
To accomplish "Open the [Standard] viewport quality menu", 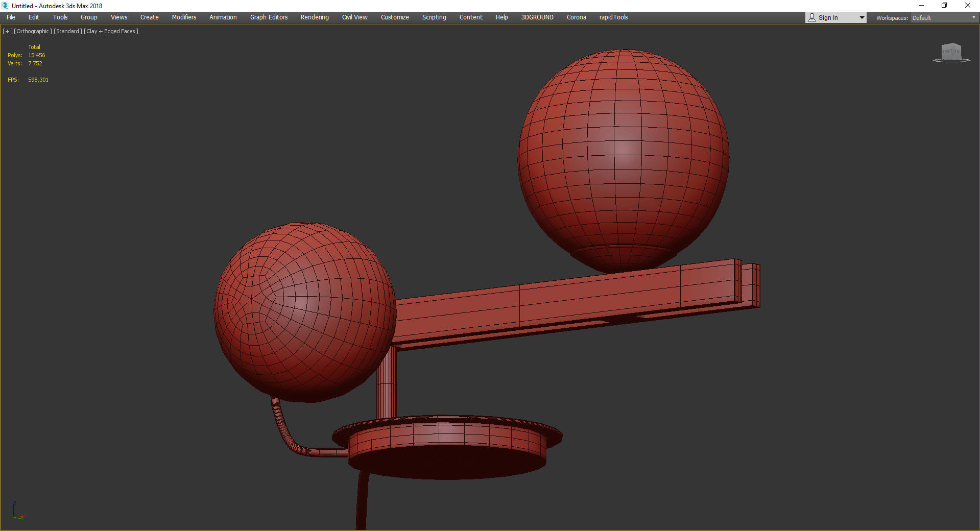I will point(68,31).
